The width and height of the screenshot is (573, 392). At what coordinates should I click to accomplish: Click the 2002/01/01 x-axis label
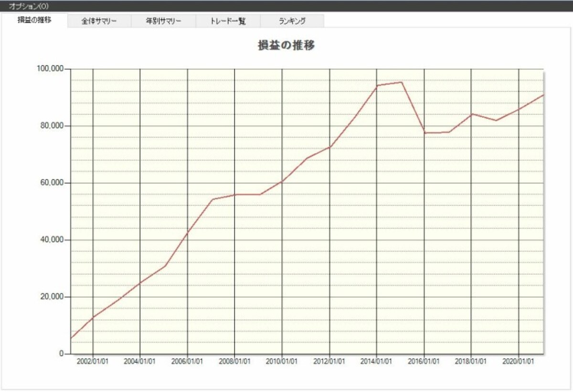[93, 361]
